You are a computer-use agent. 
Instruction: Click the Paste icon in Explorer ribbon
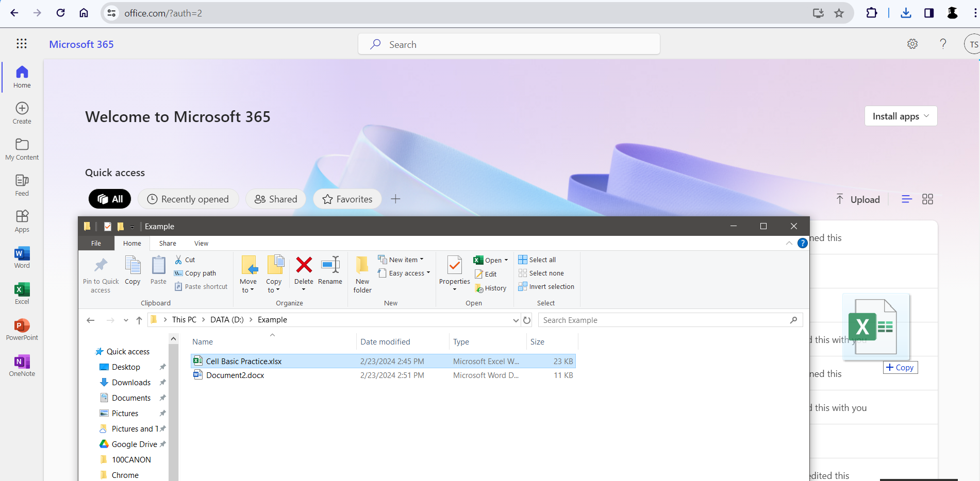(x=158, y=270)
